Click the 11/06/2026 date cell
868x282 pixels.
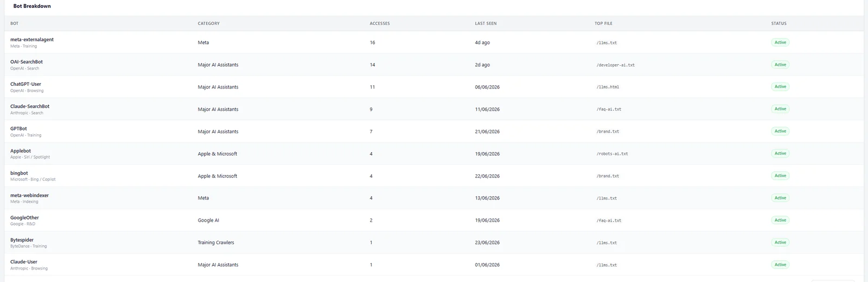[487, 109]
